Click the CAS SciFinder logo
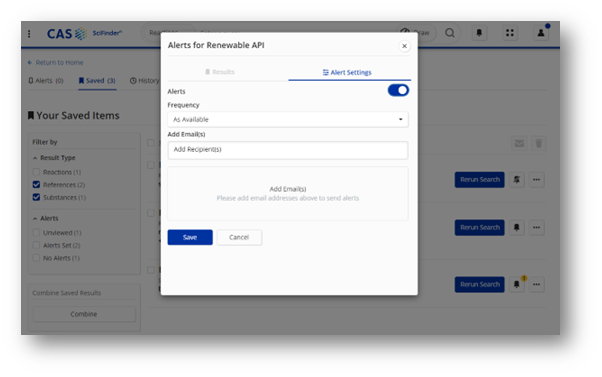Screen dimensions: 602x377 point(84,34)
